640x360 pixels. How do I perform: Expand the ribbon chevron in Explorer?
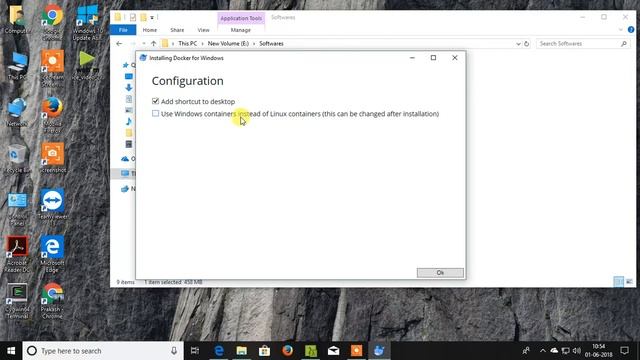click(620, 30)
